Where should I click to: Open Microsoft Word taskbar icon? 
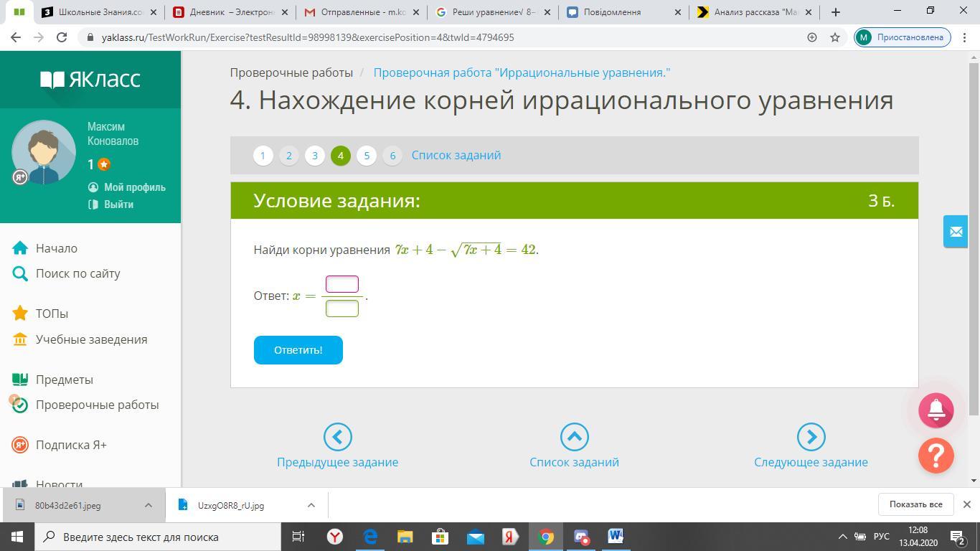(x=616, y=537)
